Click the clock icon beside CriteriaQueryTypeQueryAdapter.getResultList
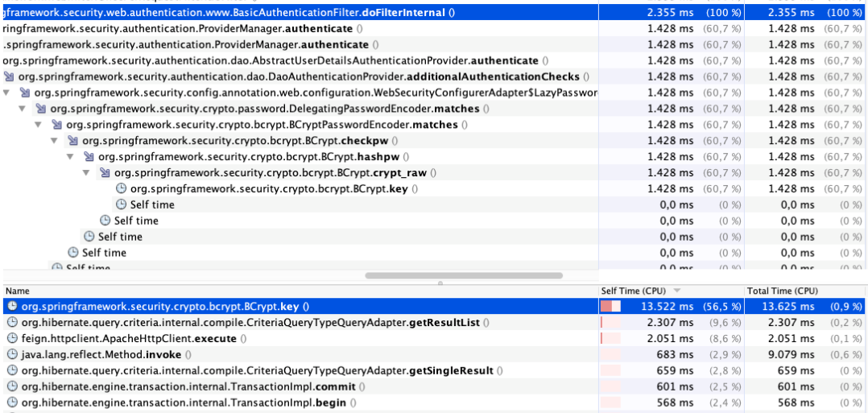Screen dimensions: 868x413 pyautogui.click(x=13, y=322)
